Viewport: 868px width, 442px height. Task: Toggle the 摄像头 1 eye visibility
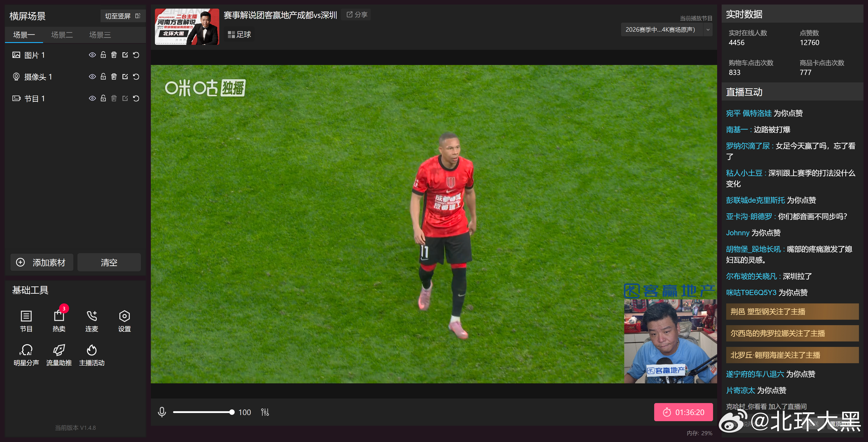tap(92, 77)
